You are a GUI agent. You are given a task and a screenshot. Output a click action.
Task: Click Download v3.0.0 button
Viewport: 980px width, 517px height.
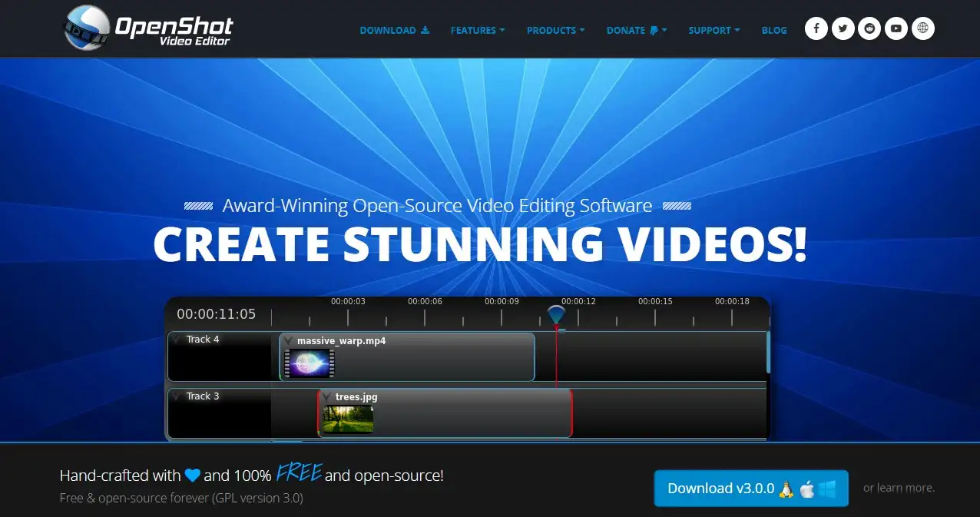point(751,489)
